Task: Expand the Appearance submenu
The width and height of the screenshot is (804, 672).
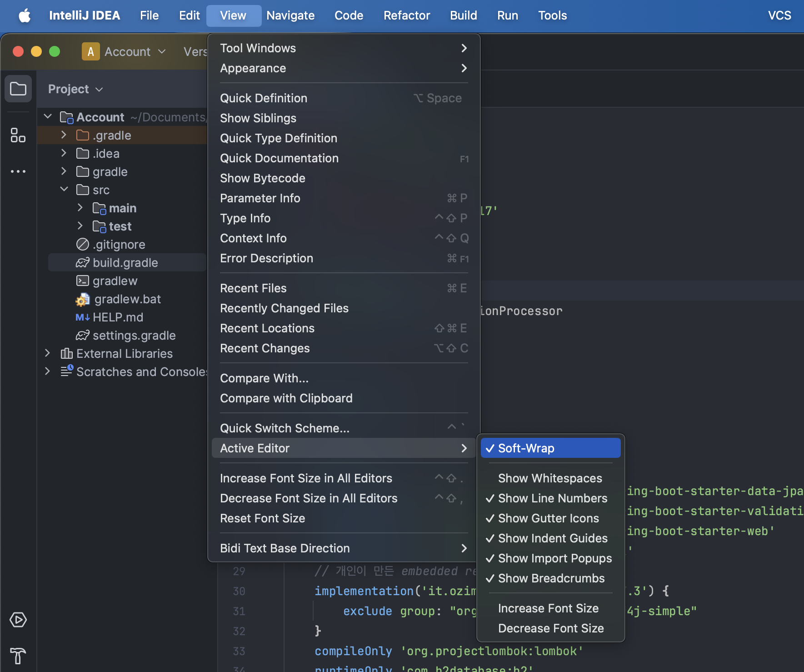Action: coord(344,68)
